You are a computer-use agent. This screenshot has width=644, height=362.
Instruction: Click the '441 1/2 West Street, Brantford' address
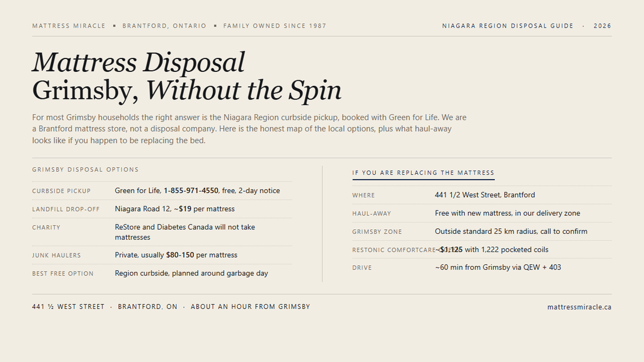pos(485,195)
